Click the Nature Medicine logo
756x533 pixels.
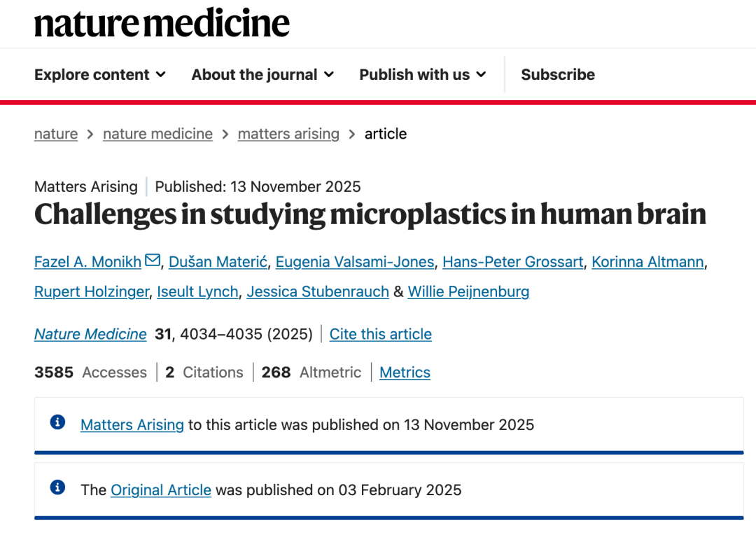coord(162,23)
